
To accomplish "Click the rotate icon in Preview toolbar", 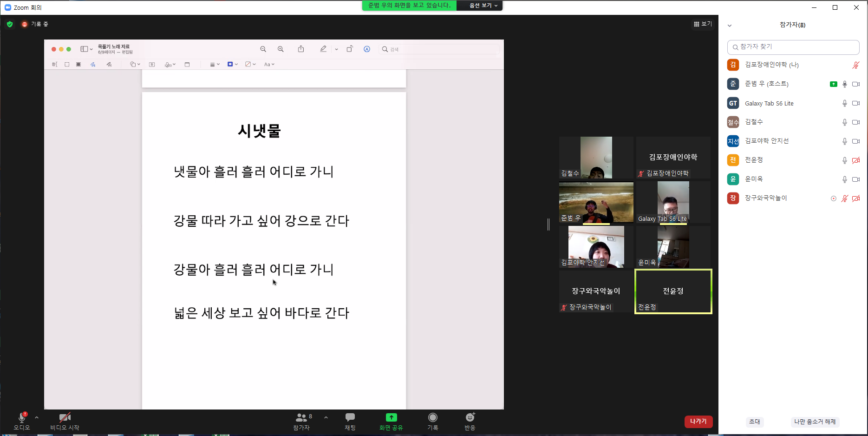I will coord(350,49).
